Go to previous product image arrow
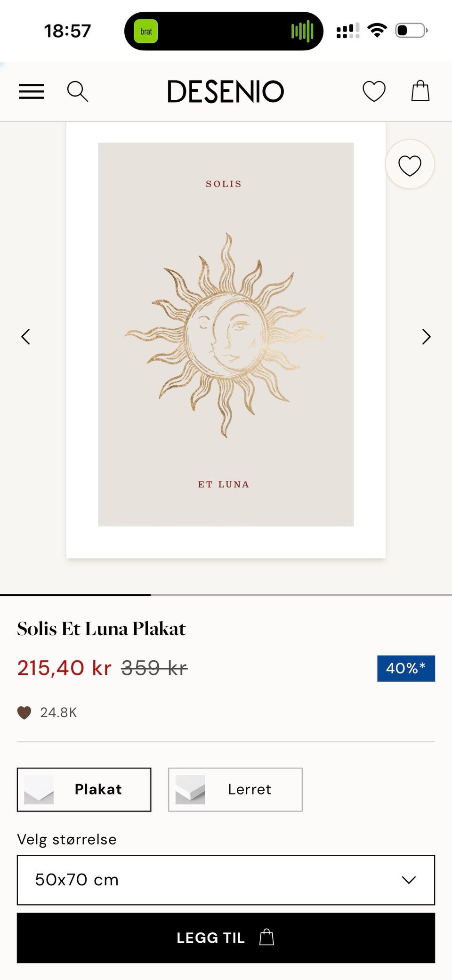 pos(26,337)
